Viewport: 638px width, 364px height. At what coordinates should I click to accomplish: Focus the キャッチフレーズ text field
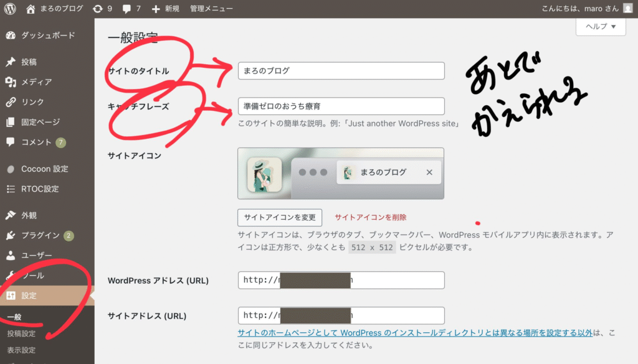341,106
